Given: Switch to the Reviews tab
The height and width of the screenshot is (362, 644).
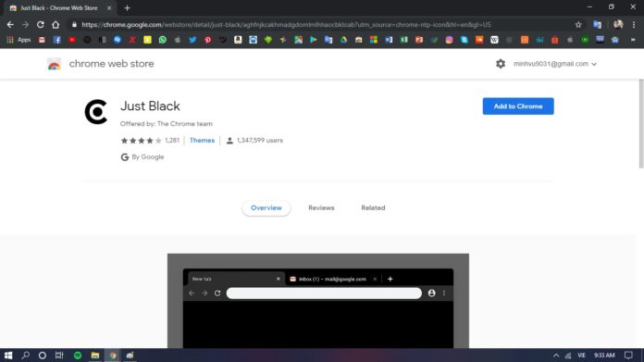Looking at the screenshot, I should [x=321, y=208].
